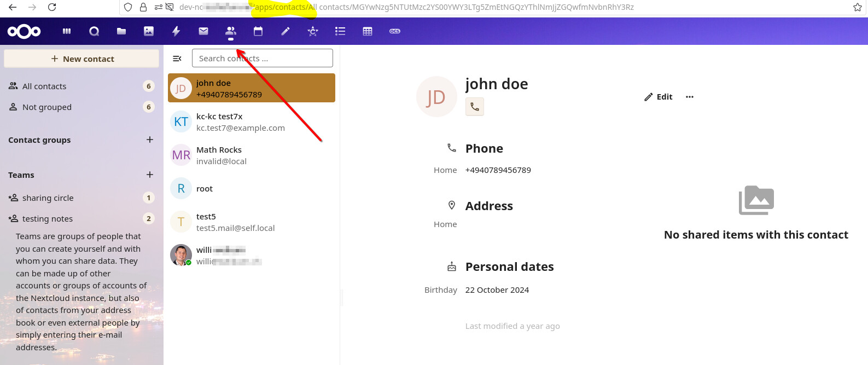Select the Not grouped filter
This screenshot has height=365, width=868.
47,107
